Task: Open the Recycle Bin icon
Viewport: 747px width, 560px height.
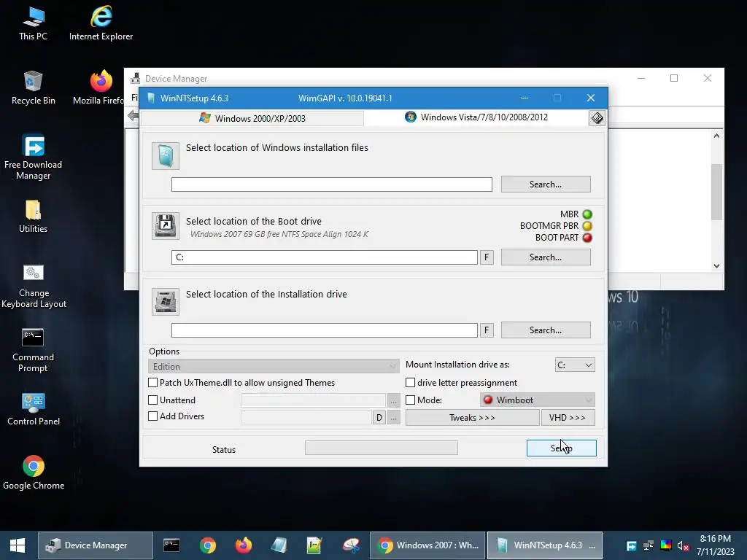Action: (33, 87)
